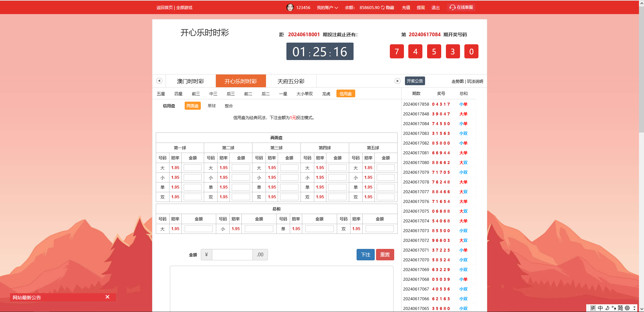Click the 开奖公告 button

click(415, 81)
